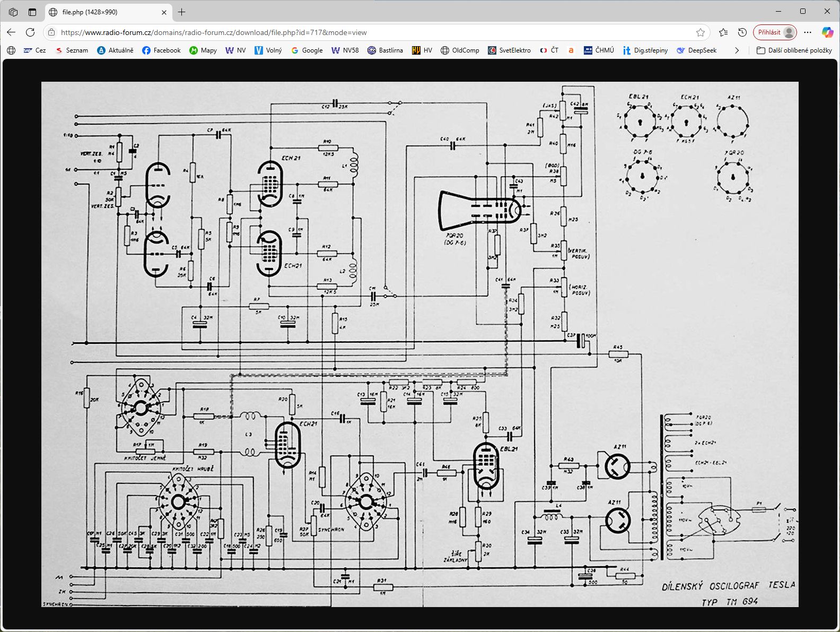Open the OldComp bookmark

pos(460,50)
